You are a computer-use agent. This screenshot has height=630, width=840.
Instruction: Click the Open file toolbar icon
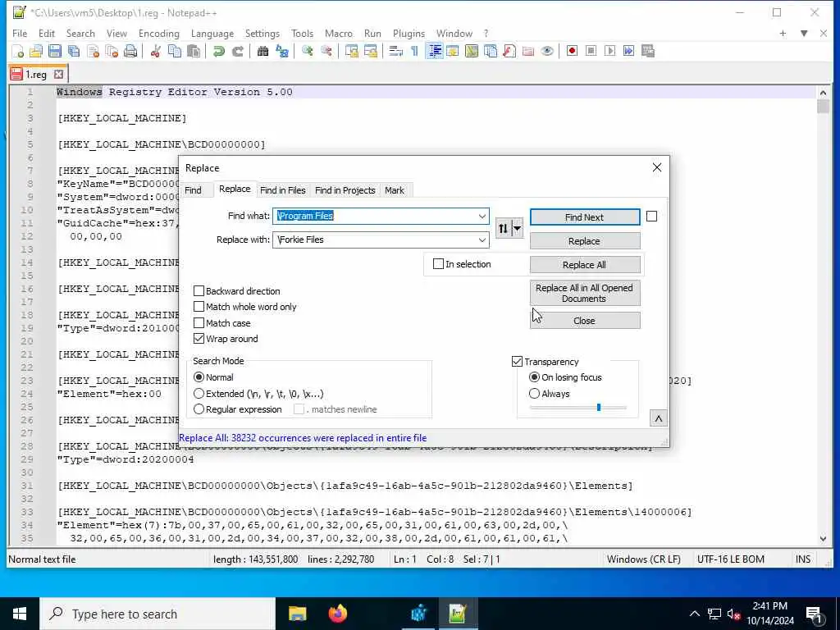click(36, 51)
